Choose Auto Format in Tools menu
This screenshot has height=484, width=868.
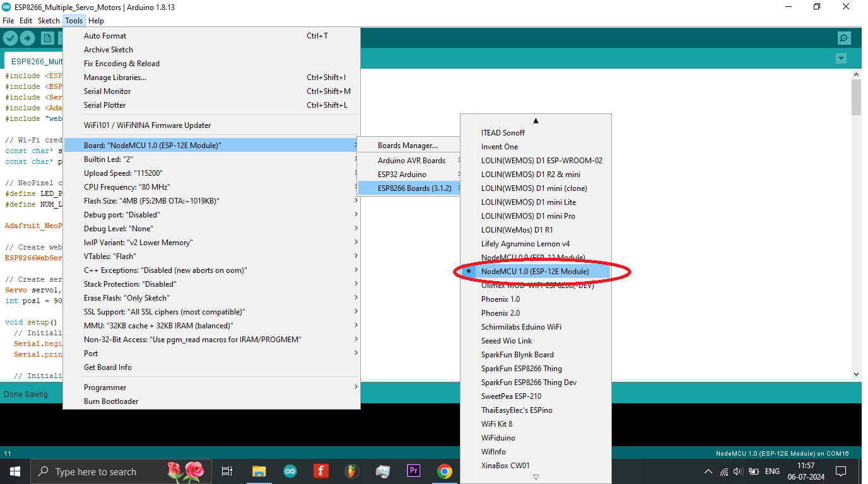[211, 36]
